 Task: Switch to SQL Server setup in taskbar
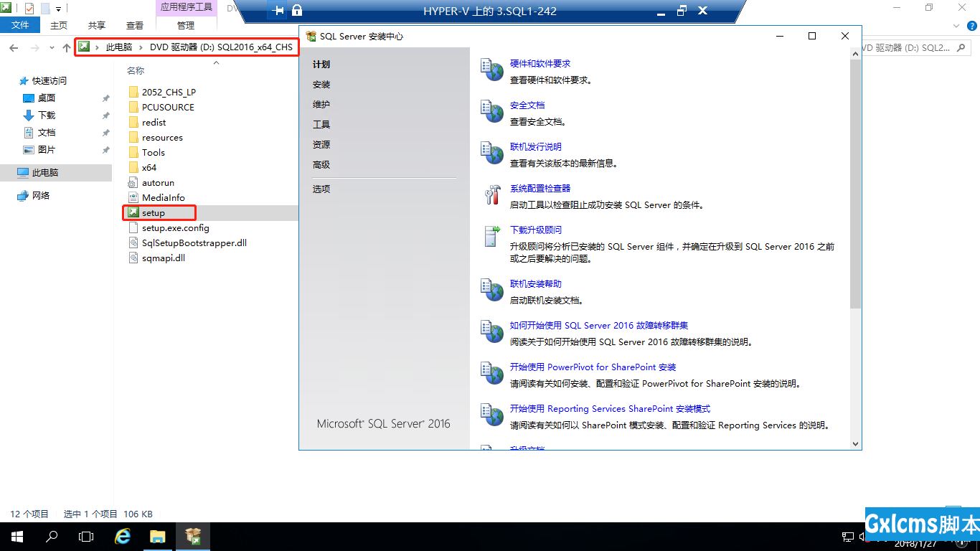(192, 537)
